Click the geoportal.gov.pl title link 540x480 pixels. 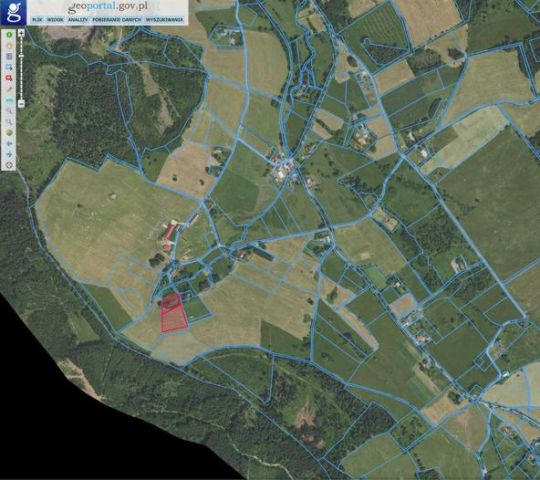(108, 7)
